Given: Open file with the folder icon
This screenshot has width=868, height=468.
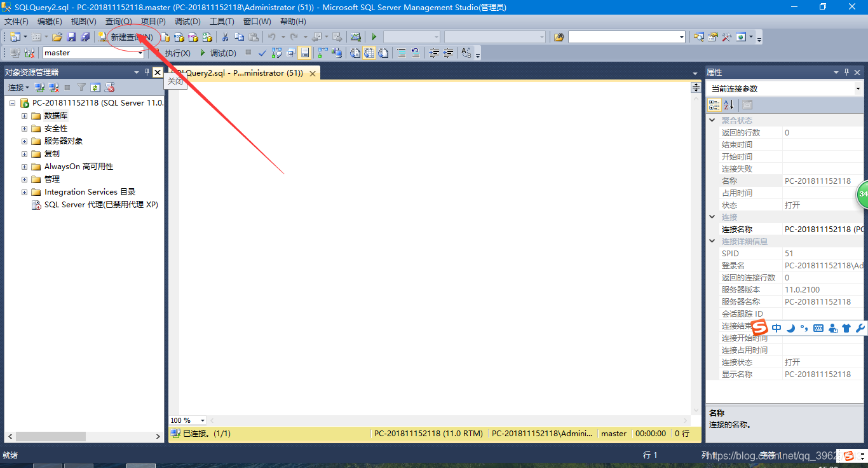Looking at the screenshot, I should point(57,37).
